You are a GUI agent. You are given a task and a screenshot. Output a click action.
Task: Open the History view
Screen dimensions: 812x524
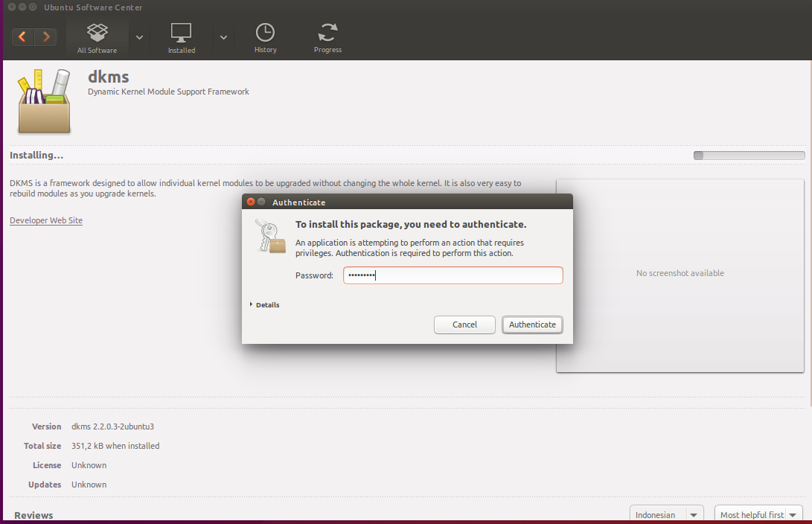point(265,38)
